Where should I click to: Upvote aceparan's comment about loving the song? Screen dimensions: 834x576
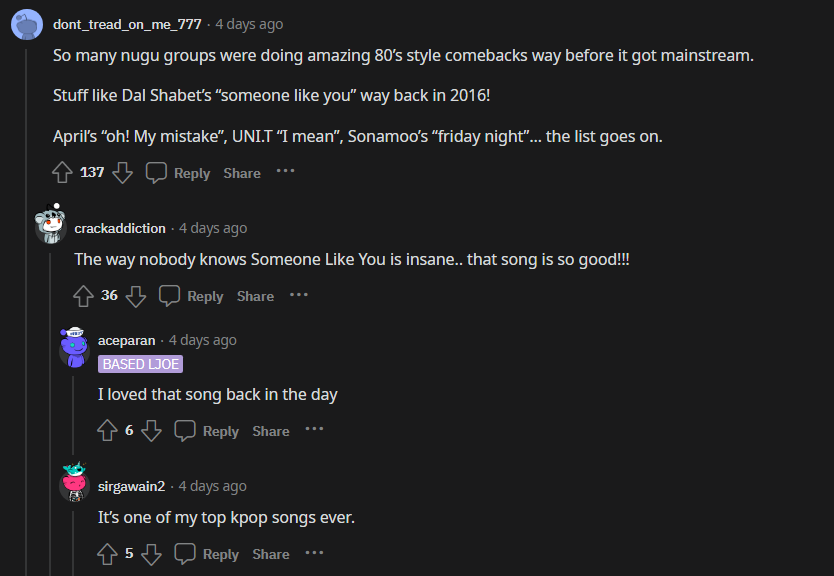point(106,430)
